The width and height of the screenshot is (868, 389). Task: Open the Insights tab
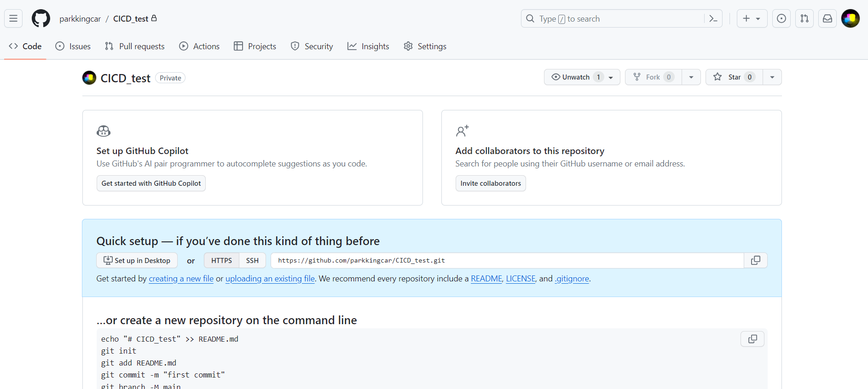368,46
